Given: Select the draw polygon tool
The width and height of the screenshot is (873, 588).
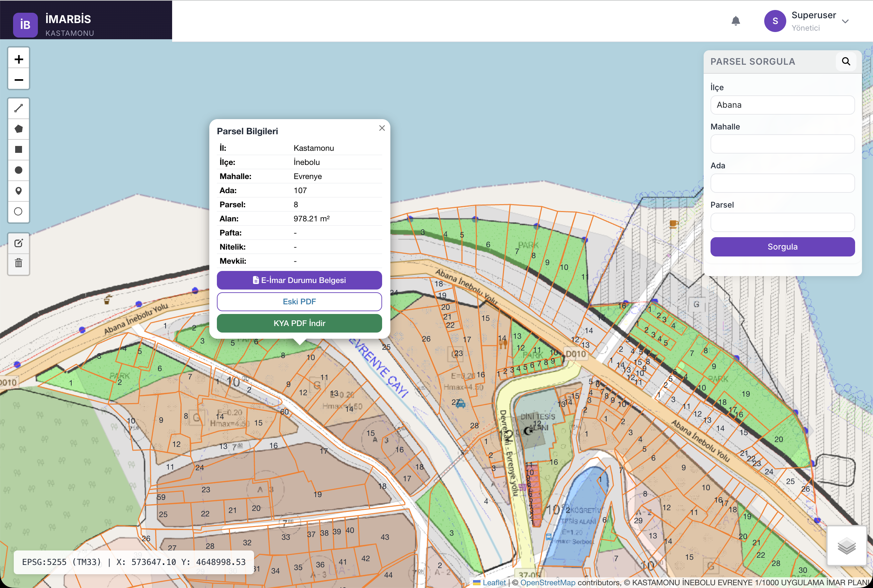Looking at the screenshot, I should [x=19, y=129].
